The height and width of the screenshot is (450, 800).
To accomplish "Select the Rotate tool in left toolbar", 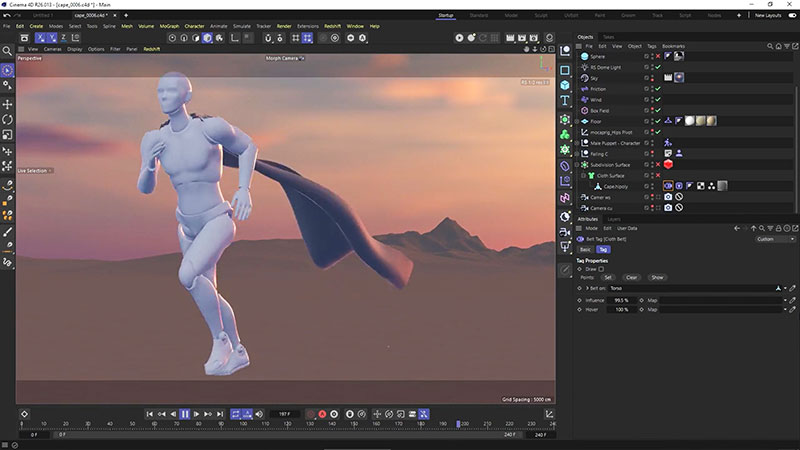I will pyautogui.click(x=8, y=119).
